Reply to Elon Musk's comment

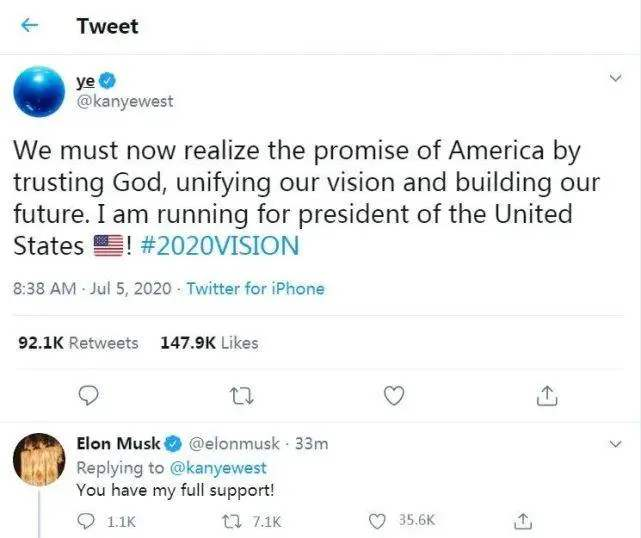click(87, 520)
